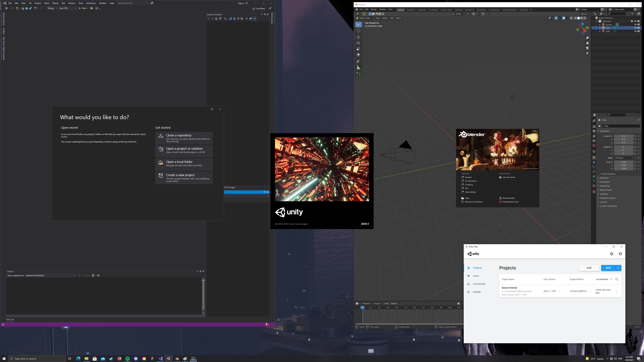The image size is (644, 362).
Task: Switch to Sculpting workspace tab in Blender
Action: (421, 10)
